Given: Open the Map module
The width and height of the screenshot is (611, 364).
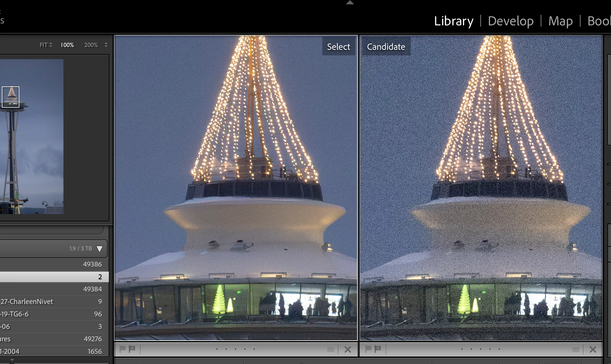Looking at the screenshot, I should (x=560, y=21).
